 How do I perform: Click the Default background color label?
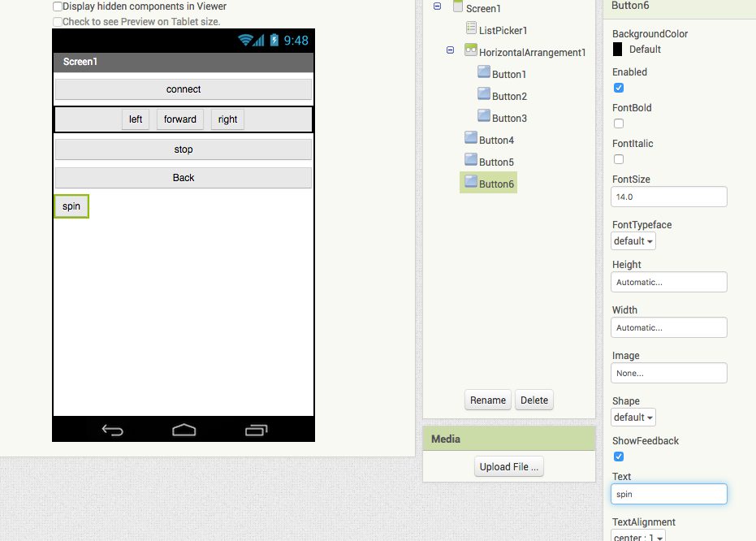(x=645, y=50)
